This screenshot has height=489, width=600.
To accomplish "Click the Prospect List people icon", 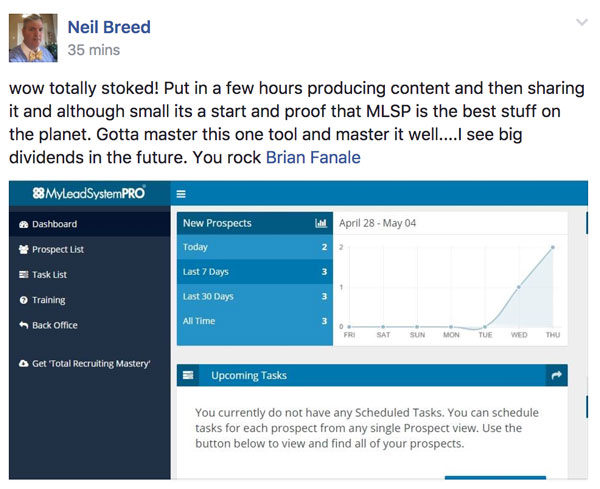I will pyautogui.click(x=23, y=249).
